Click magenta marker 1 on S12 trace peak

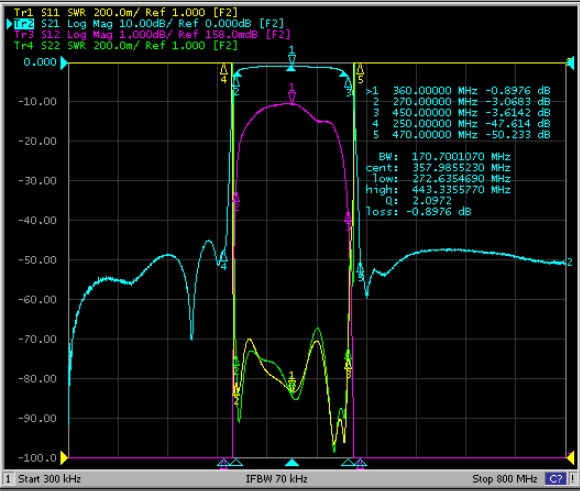coord(291,93)
